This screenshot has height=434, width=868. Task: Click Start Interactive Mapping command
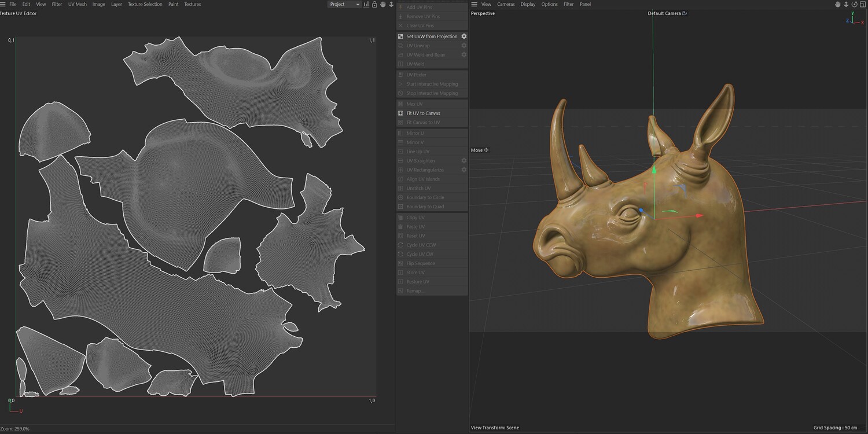tap(432, 84)
